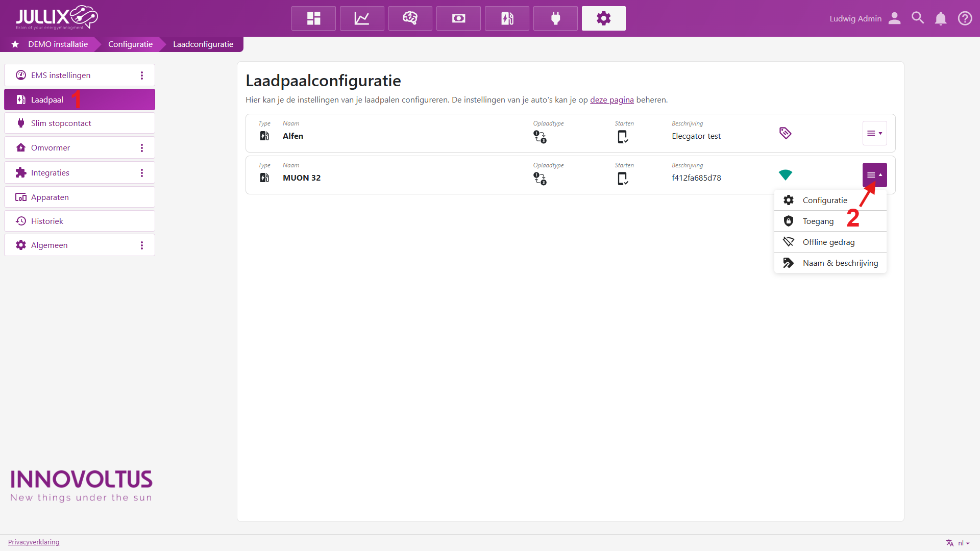Viewport: 980px width, 551px height.
Task: Open the search magnifier icon
Action: [918, 18]
